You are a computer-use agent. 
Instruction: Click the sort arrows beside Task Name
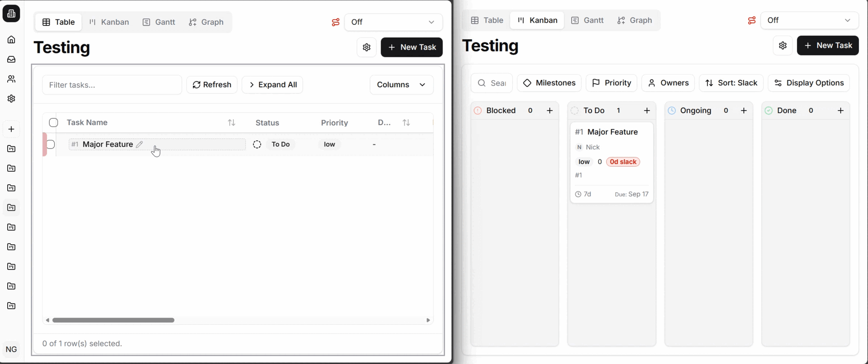click(231, 123)
